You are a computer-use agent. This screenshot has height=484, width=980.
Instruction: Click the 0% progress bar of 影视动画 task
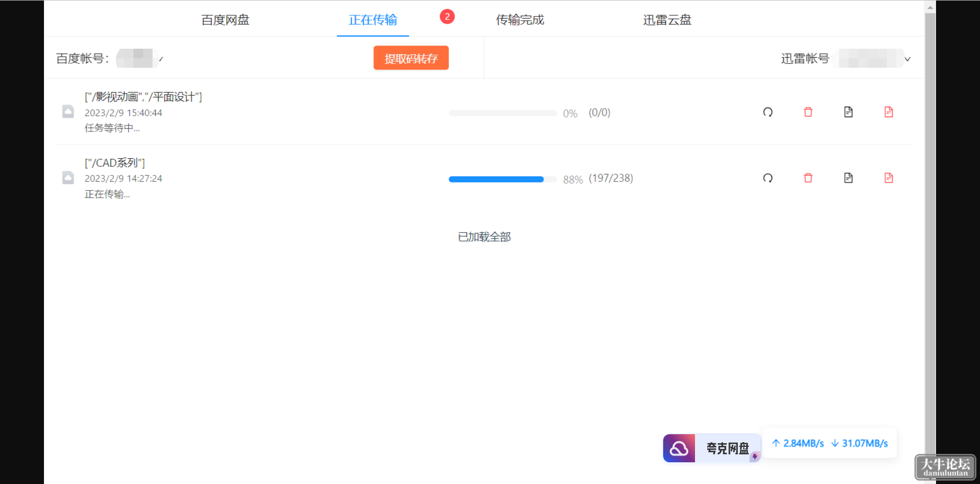(502, 113)
